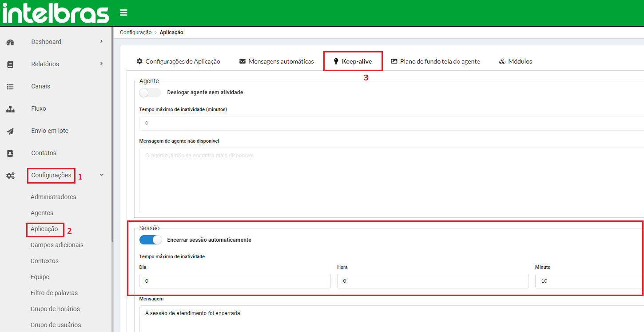Click the sidebar vertical scrollbar
Image resolution: width=644 pixels, height=332 pixels.
[x=112, y=135]
